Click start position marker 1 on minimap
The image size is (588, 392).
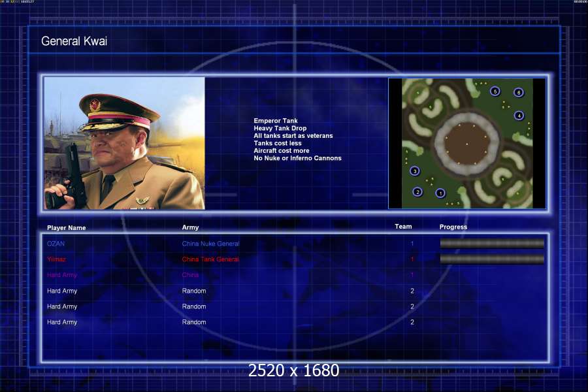tap(440, 193)
